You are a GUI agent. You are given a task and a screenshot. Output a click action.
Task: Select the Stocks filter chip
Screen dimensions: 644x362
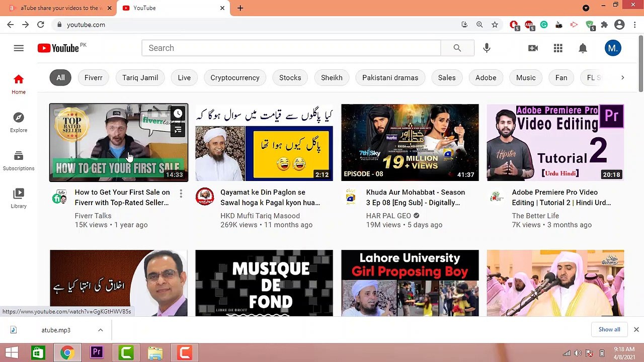pyautogui.click(x=290, y=77)
